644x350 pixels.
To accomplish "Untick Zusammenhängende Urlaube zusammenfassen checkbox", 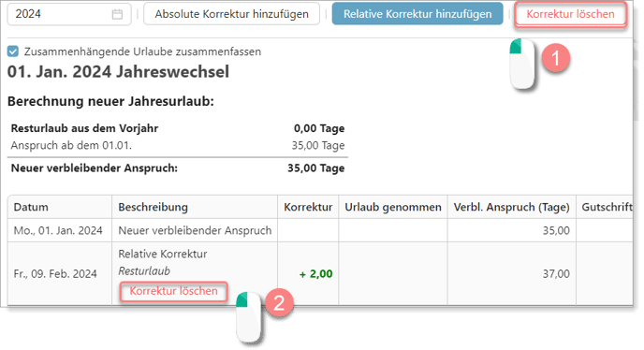I will click(x=13, y=51).
